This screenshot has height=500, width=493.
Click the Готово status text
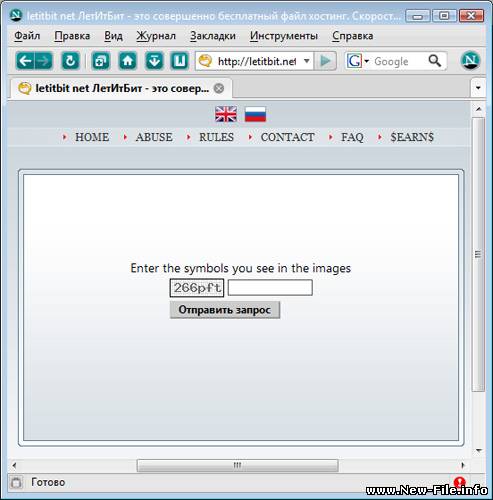(x=48, y=482)
